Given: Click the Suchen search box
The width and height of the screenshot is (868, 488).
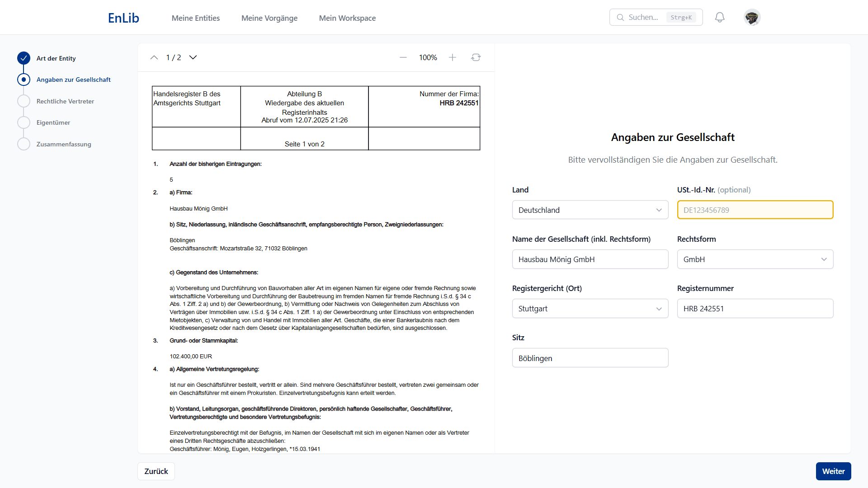Looking at the screenshot, I should click(x=656, y=17).
